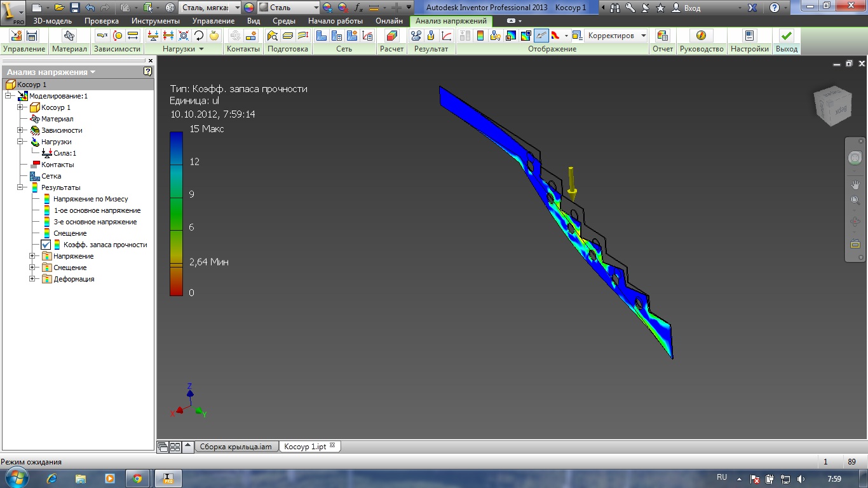Open Google Chrome from the taskbar
This screenshot has width=868, height=488.
coord(137,478)
